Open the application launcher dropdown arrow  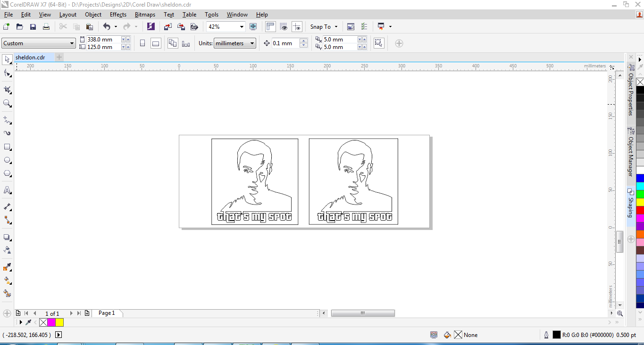click(390, 27)
